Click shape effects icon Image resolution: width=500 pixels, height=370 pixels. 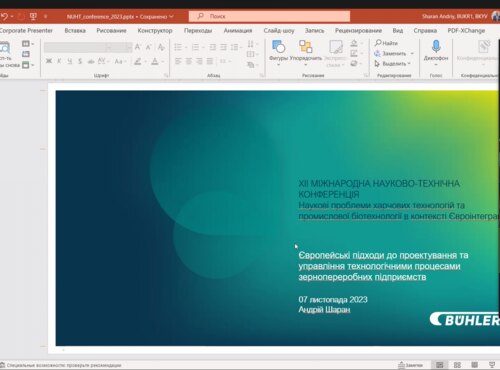point(354,63)
